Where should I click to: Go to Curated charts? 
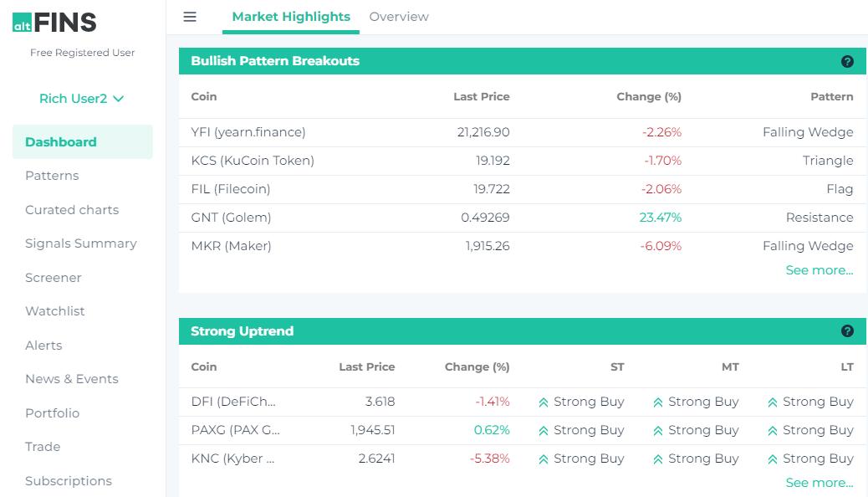tap(72, 210)
